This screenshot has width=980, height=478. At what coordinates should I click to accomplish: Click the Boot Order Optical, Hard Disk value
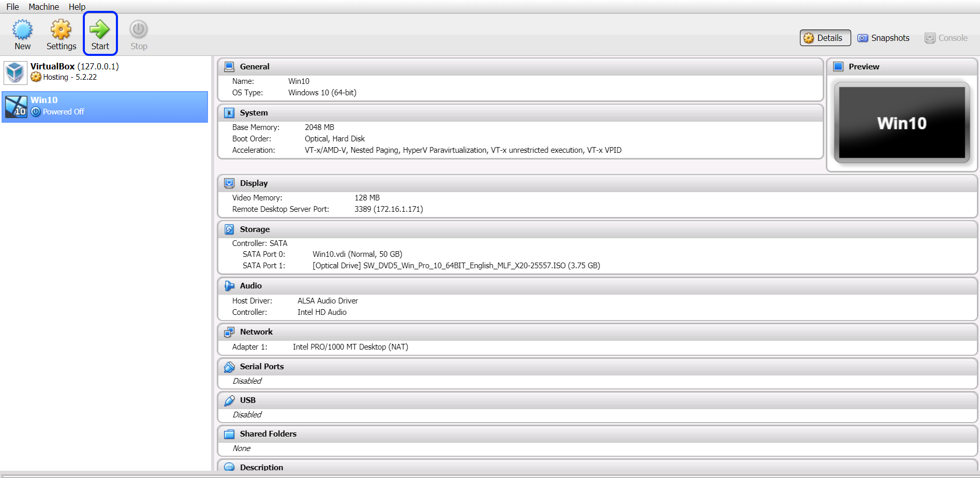coord(335,139)
